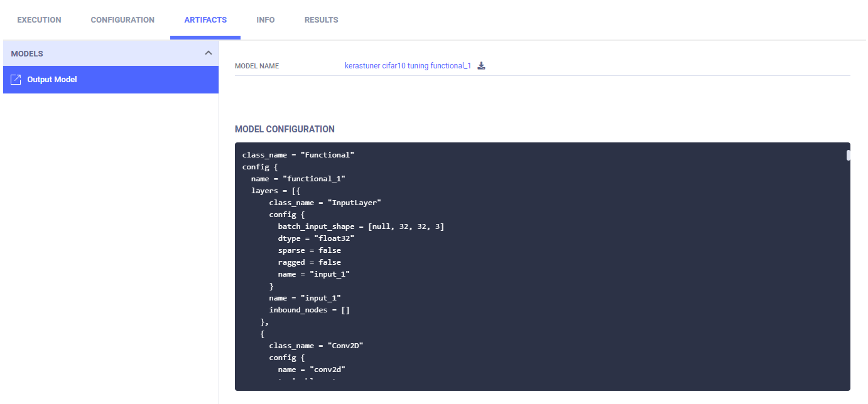Click the Output Model external-link icon
The image size is (868, 404).
[x=16, y=80]
